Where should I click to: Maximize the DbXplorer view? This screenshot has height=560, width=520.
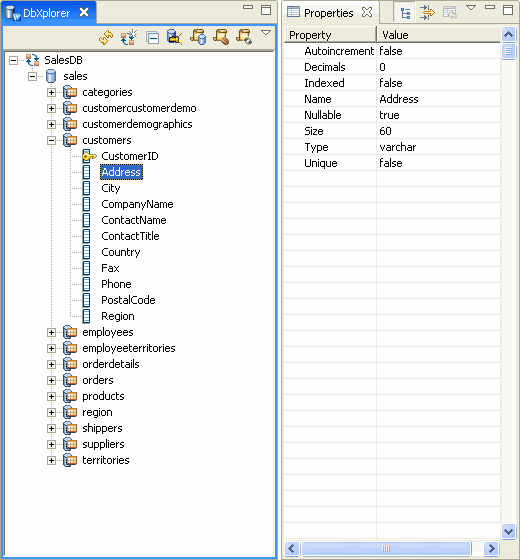(x=266, y=10)
